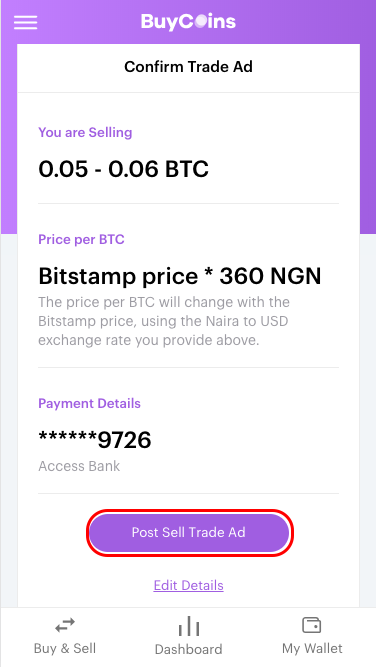This screenshot has height=667, width=376.
Task: Click the letter o coin in BuyCoins logo
Action: [x=197, y=23]
